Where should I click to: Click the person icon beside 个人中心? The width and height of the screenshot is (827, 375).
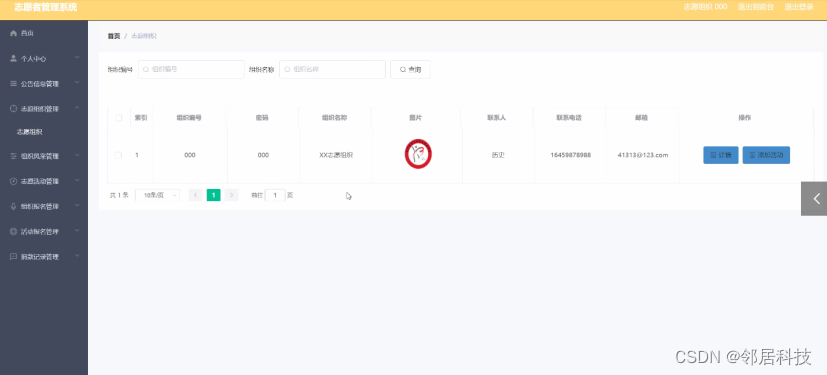coord(14,59)
